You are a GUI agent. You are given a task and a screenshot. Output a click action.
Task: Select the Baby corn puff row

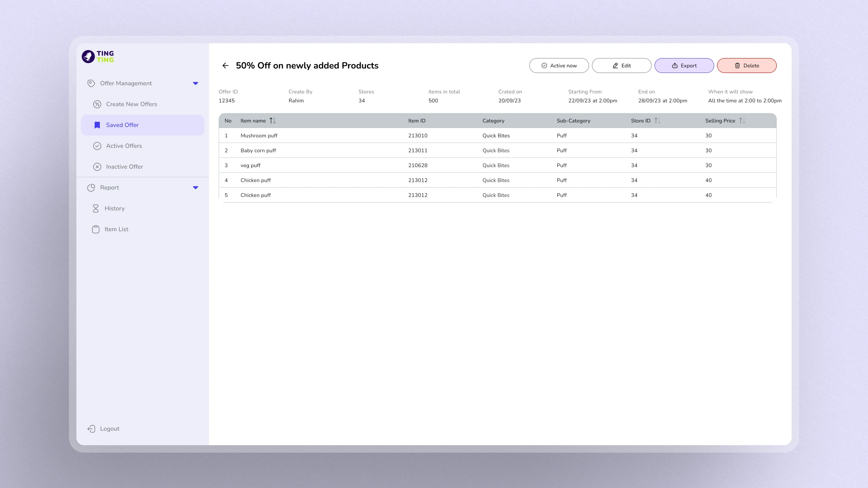pyautogui.click(x=498, y=150)
